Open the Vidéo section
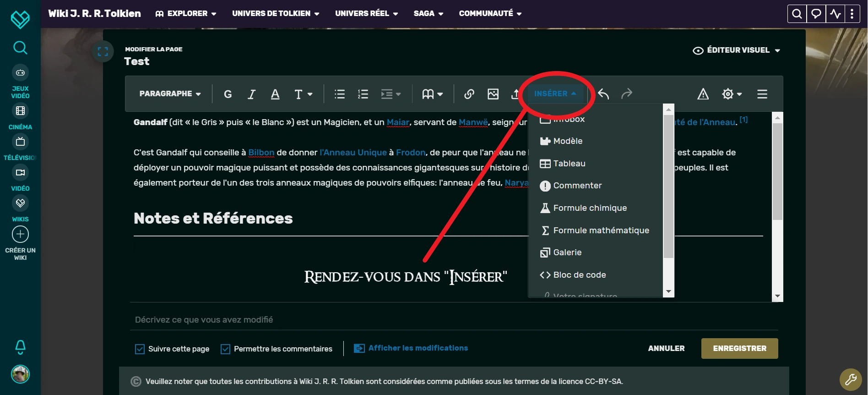Viewport: 868px width, 395px height. 20,178
